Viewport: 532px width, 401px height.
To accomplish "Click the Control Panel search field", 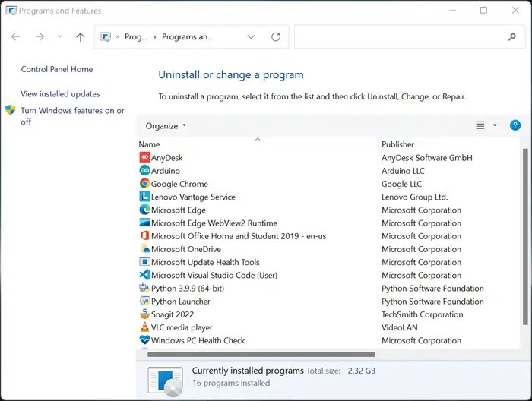I will [x=410, y=36].
